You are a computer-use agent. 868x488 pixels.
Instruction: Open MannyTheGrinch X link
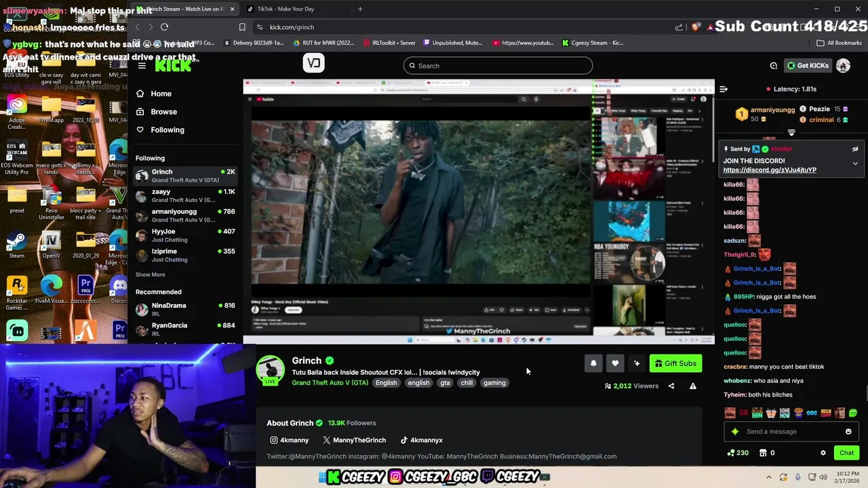[x=354, y=440]
